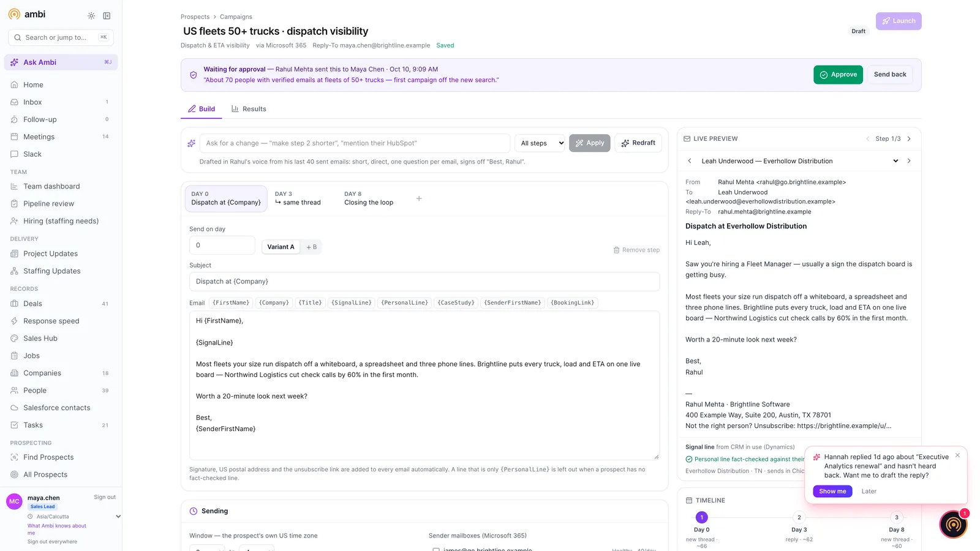Click timeline marker for Day 8
This screenshot has height=551, width=980.
click(x=897, y=517)
